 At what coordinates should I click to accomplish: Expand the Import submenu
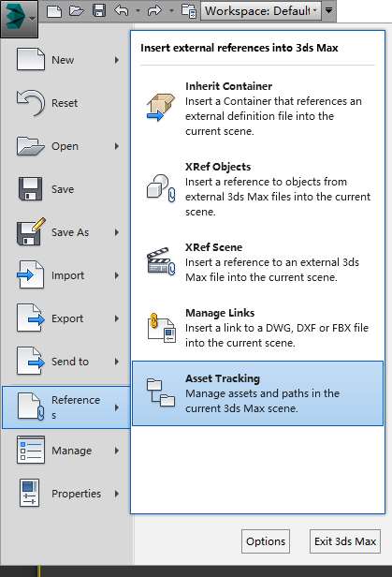point(66,275)
